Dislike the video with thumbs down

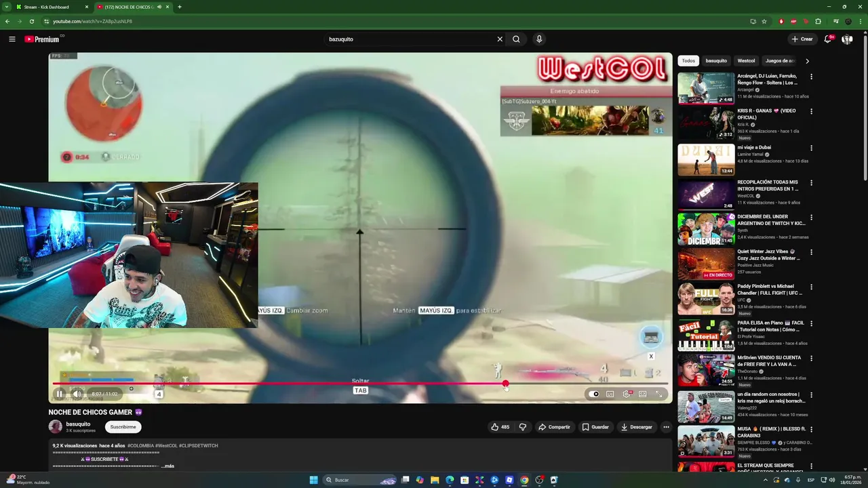[x=523, y=427]
